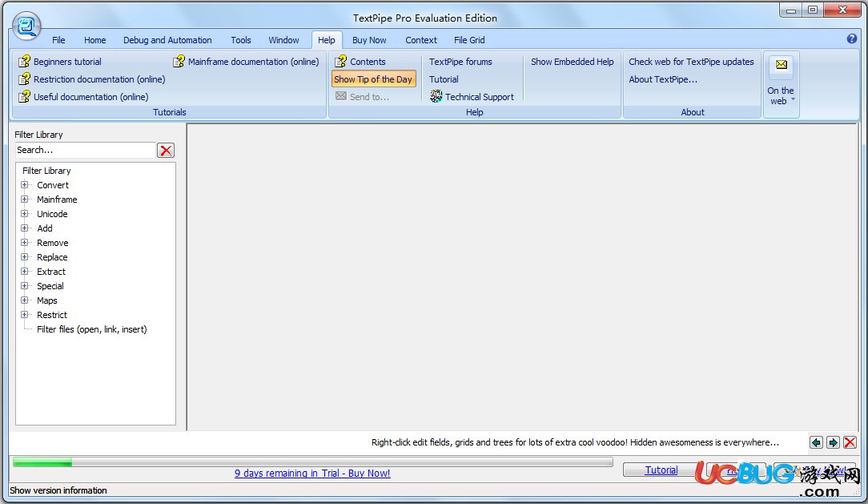Viewport: 868px width, 504px height.
Task: Expand the Special filter category
Action: coord(24,286)
